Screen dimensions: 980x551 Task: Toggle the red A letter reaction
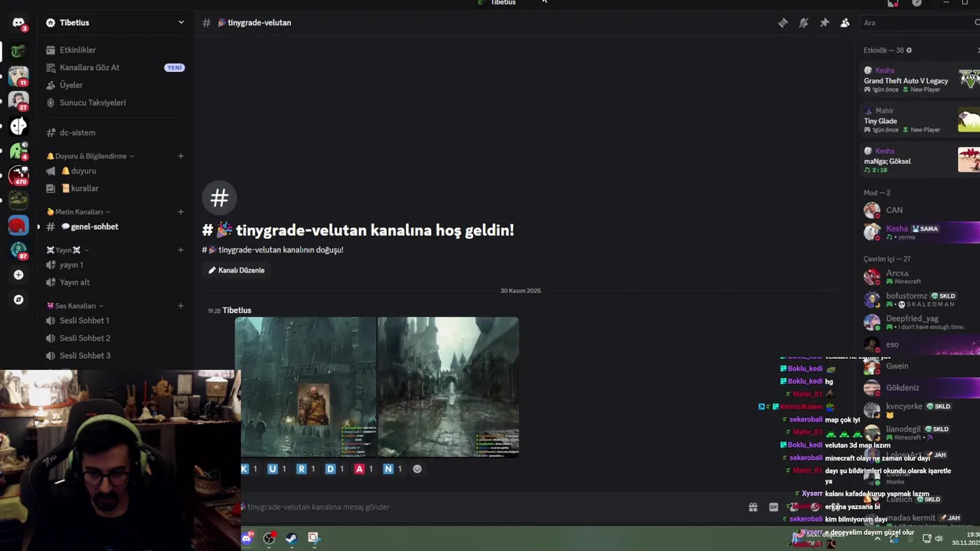(364, 469)
